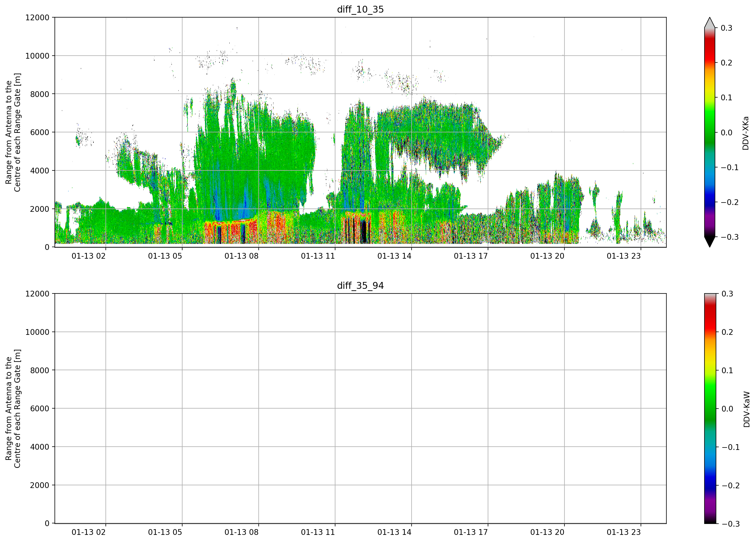The image size is (756, 542).
Task: Click the 12000 y-tick label of diff_35_94 plot
Action: (x=37, y=294)
